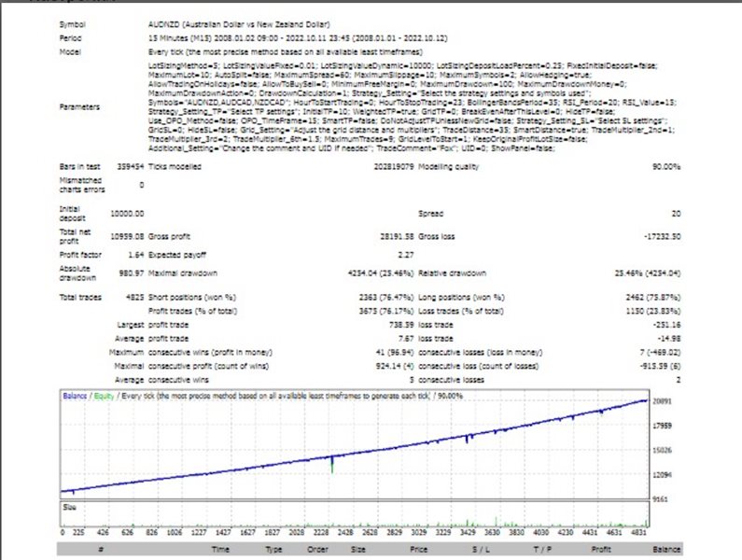The width and height of the screenshot is (742, 560).
Task: Click the 'Profit factor' label
Action: pyautogui.click(x=80, y=255)
